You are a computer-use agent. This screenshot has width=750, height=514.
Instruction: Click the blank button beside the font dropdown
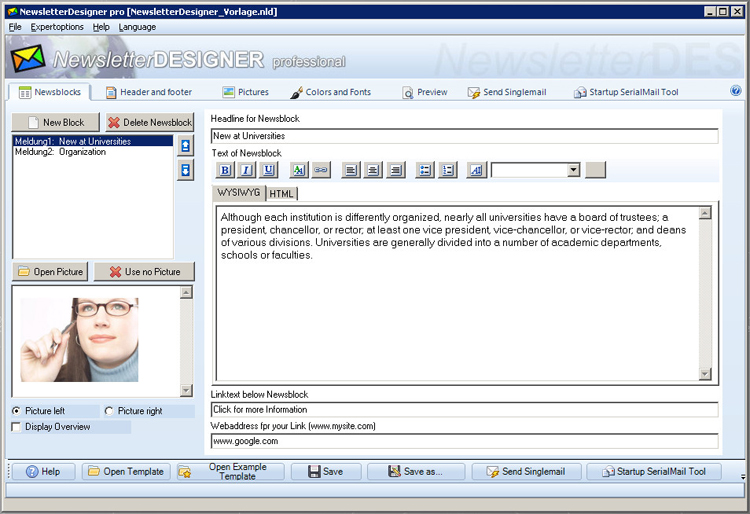coord(596,170)
